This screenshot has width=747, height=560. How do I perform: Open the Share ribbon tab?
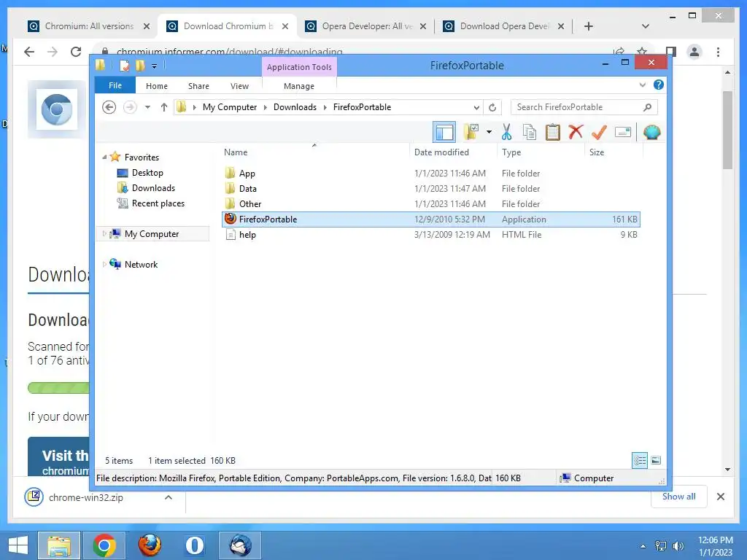pos(198,86)
